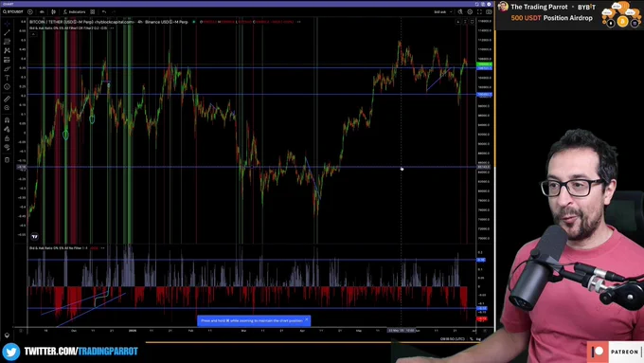Open the candle chart style selector

(53, 12)
